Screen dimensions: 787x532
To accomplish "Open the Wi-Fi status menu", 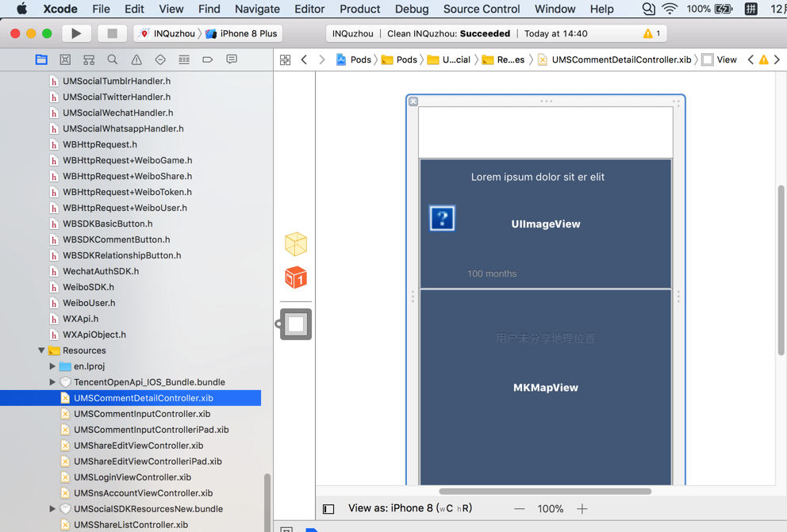I will [670, 9].
